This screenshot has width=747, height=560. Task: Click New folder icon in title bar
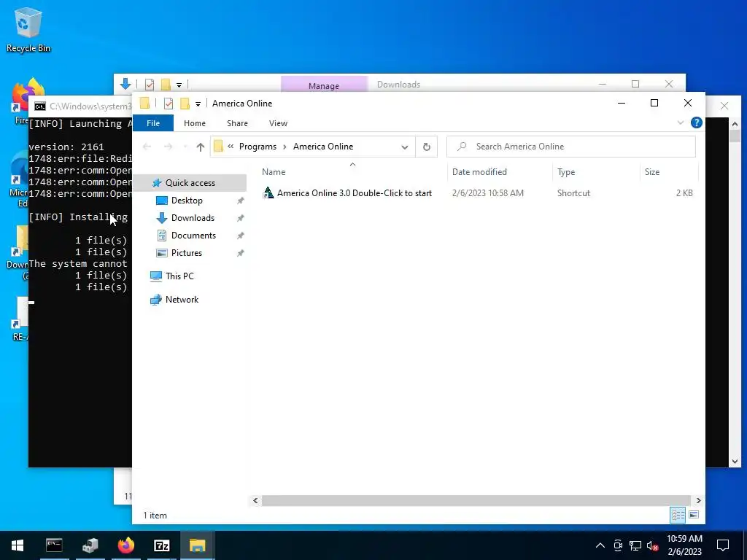coord(185,104)
